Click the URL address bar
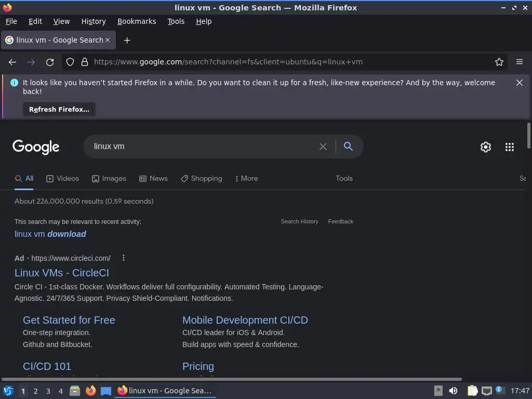 285,62
